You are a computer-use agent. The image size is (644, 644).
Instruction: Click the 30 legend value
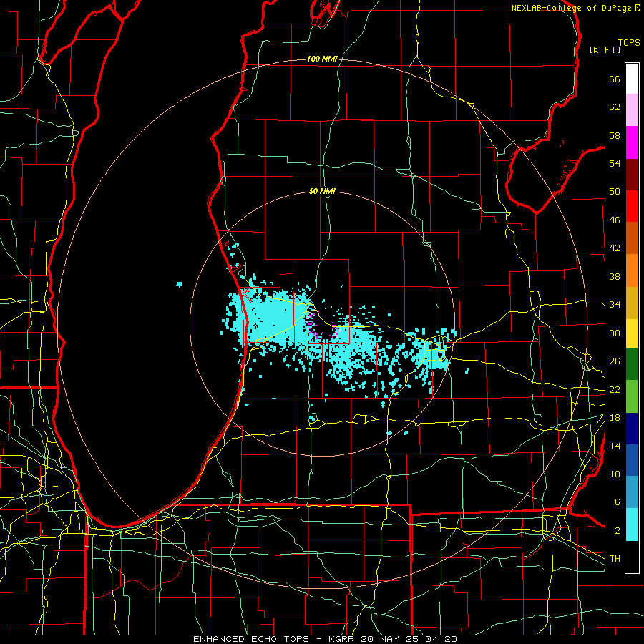pos(615,333)
